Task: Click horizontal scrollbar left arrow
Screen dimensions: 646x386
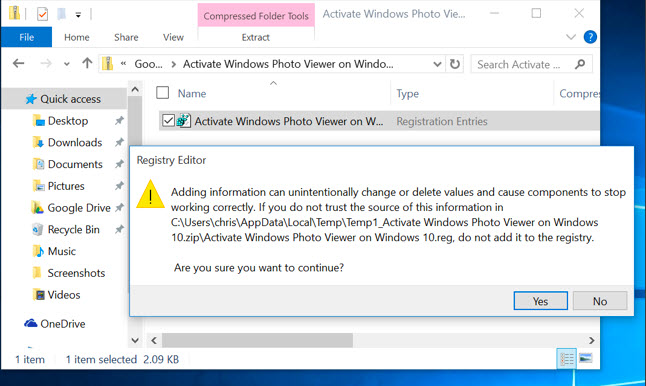Action: tap(154, 340)
